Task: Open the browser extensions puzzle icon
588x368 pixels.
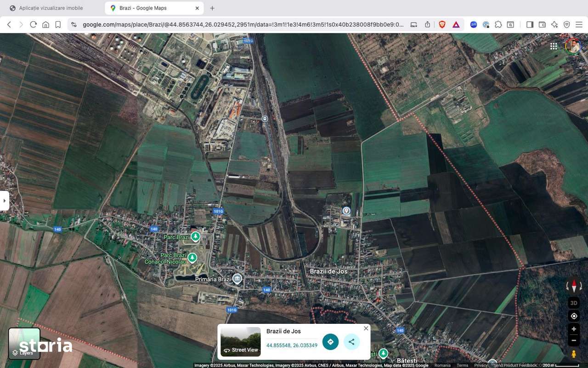Action: click(x=498, y=24)
